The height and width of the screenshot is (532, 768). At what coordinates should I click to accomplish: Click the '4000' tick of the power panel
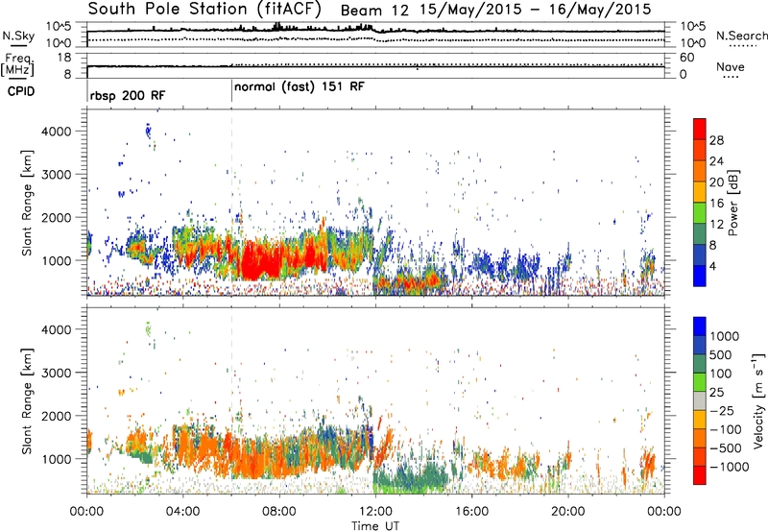point(56,132)
